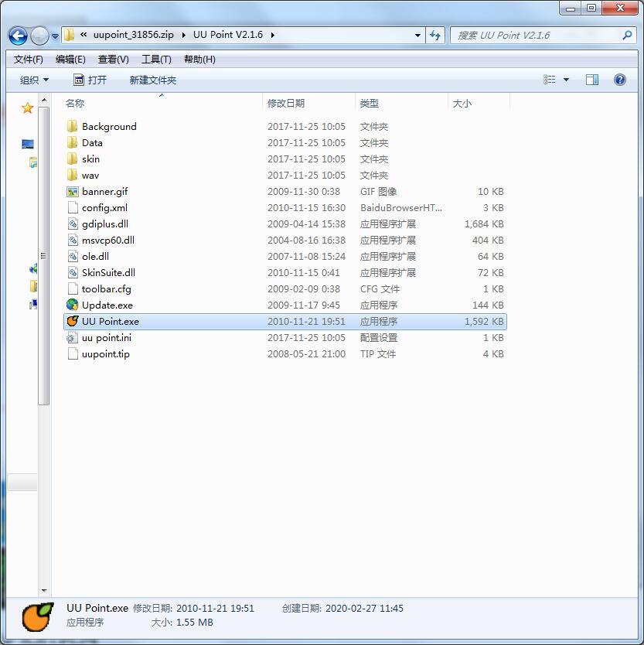Click the 'GIF 图像' type cell

click(378, 191)
